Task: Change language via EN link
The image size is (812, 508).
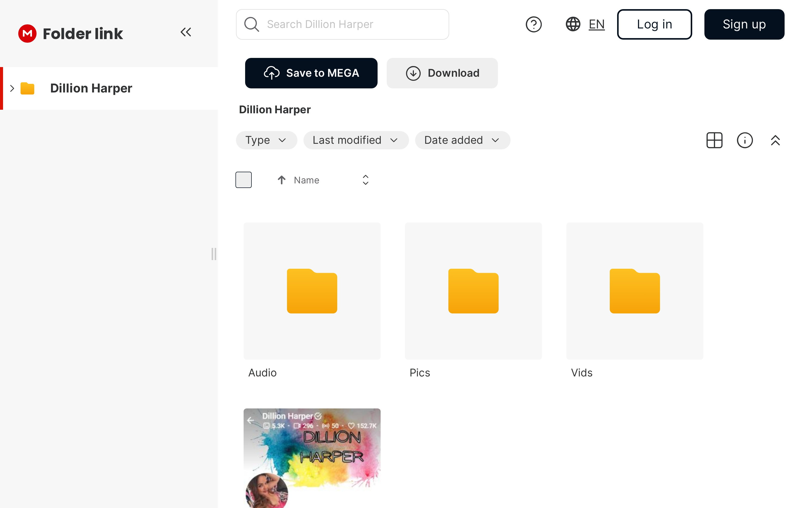Action: pyautogui.click(x=597, y=25)
